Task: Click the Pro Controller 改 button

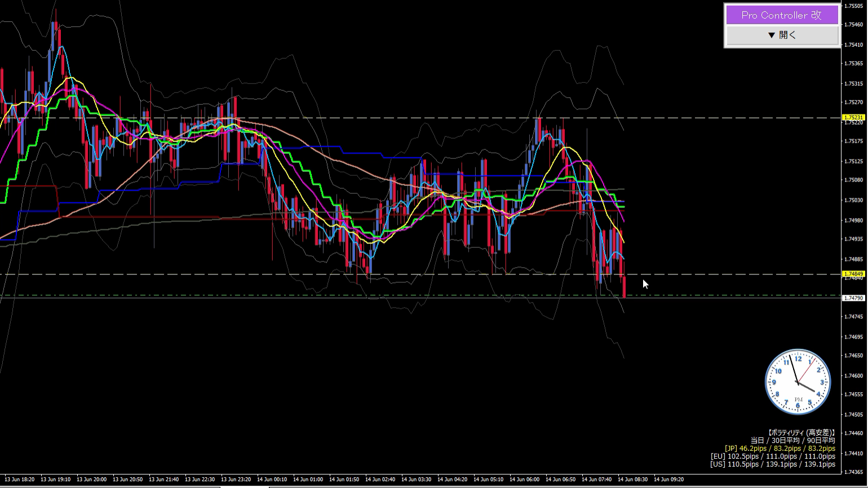Action: point(781,15)
